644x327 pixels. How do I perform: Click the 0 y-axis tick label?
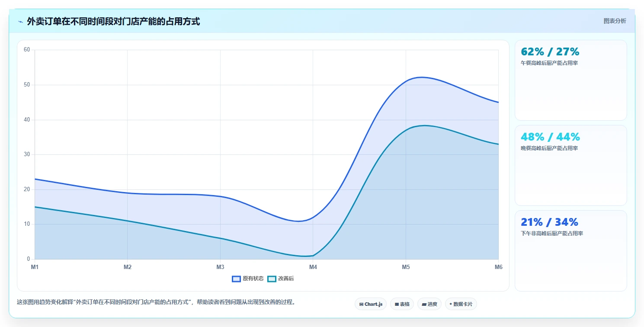[x=29, y=259]
